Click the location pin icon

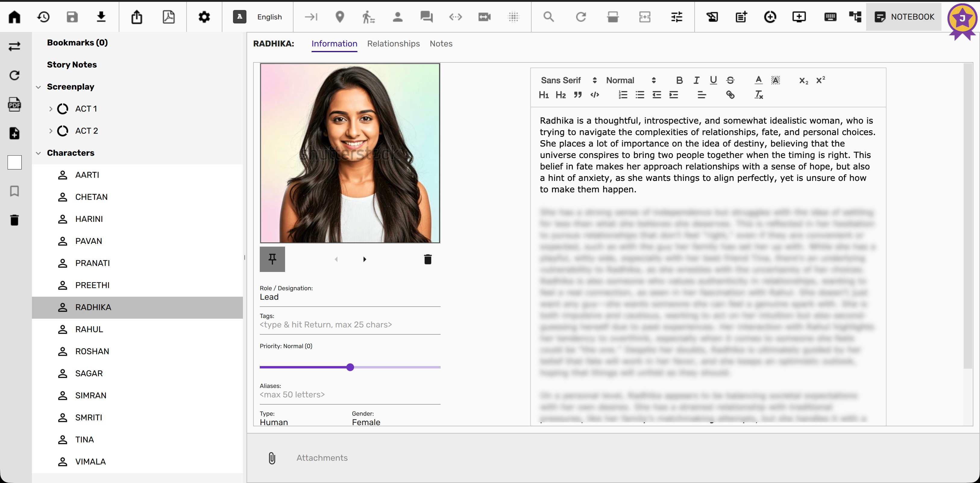click(x=340, y=17)
